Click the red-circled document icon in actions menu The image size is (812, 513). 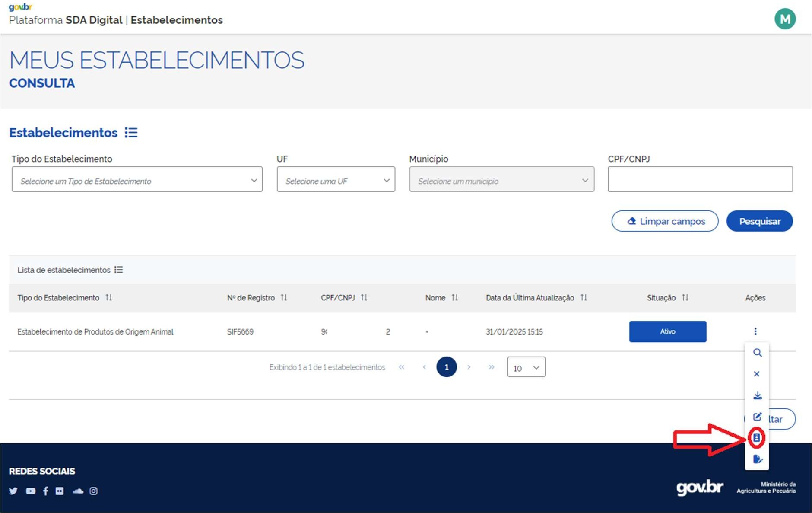point(756,438)
